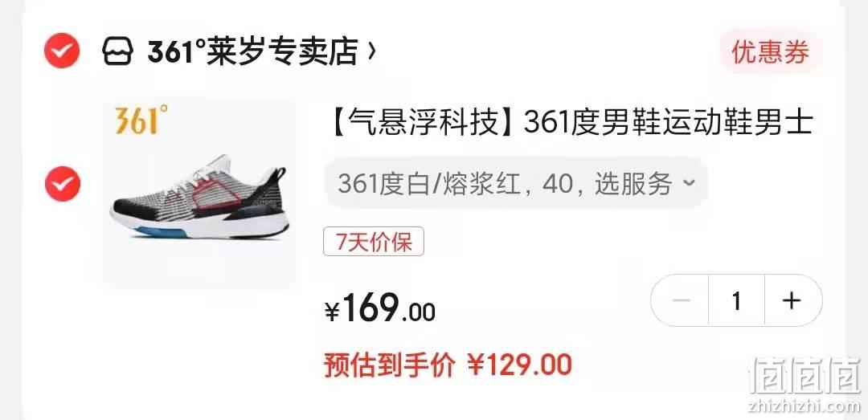Select the quantity field showing 1
Image resolution: width=868 pixels, height=420 pixels.
point(736,300)
